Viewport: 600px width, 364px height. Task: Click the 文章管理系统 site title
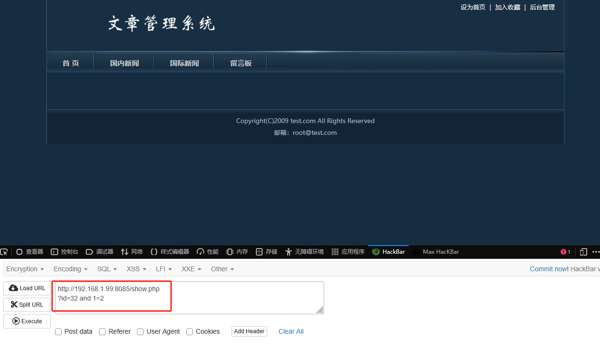coord(161,23)
